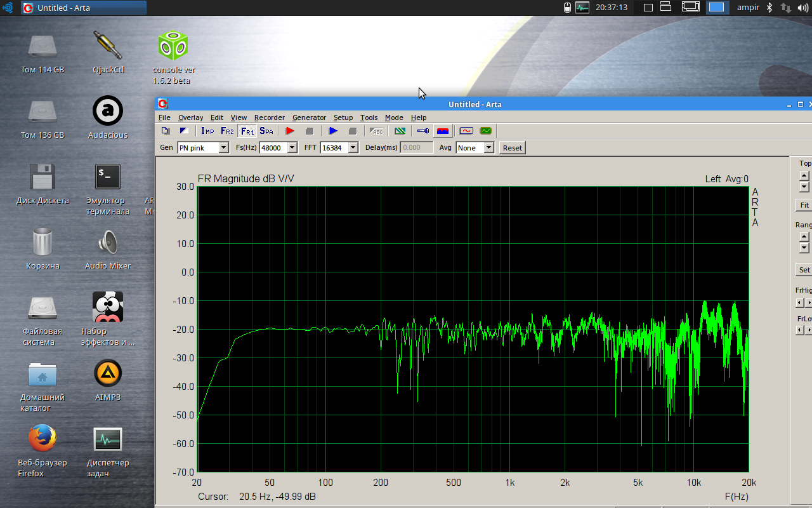Click the stop square beside the red record arrow
The width and height of the screenshot is (812, 508).
pyautogui.click(x=310, y=131)
